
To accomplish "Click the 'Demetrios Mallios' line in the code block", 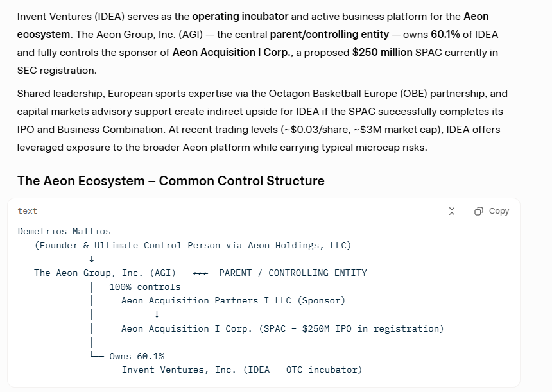I will 64,231.
